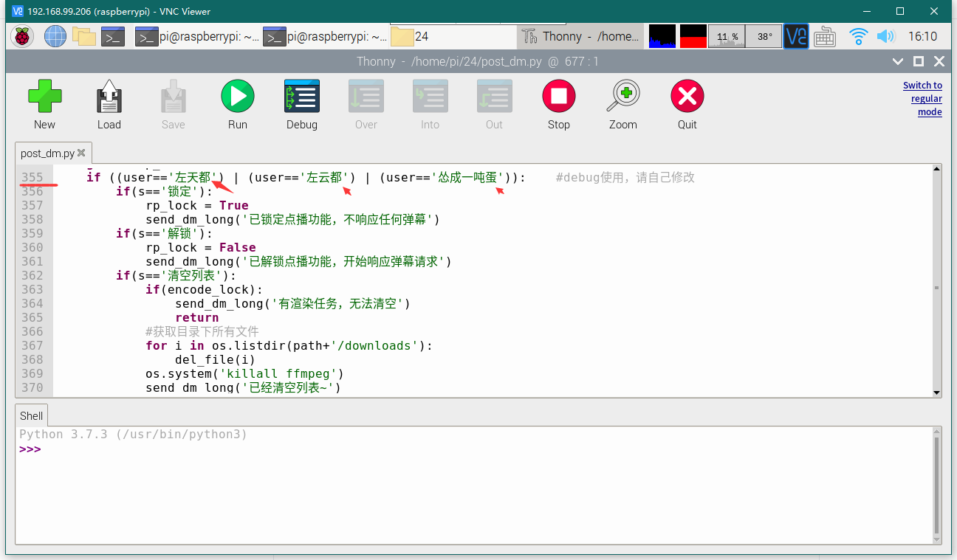
Task: Click the greyed-out Save icon
Action: 173,97
